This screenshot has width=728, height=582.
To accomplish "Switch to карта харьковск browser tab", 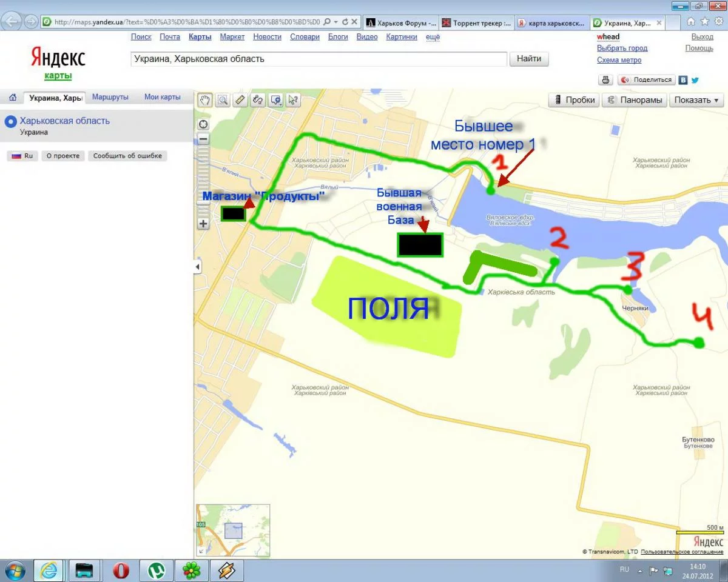I will [551, 23].
